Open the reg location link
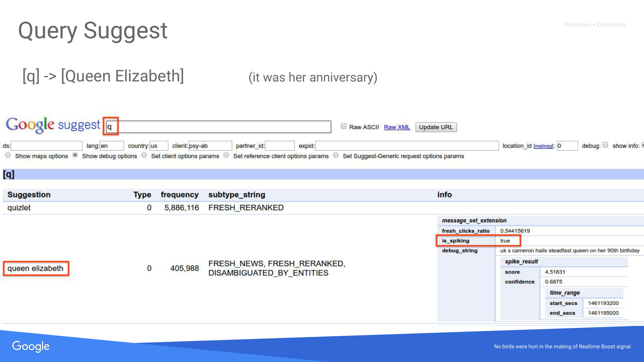 (x=548, y=146)
